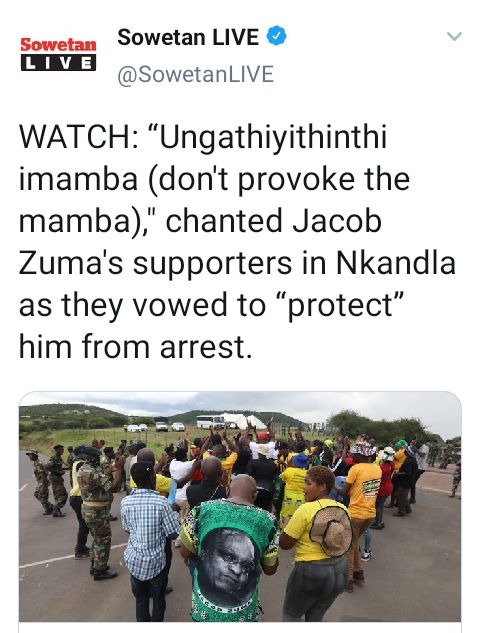
Task: Click the word WATCH in the tweet
Action: [75, 137]
